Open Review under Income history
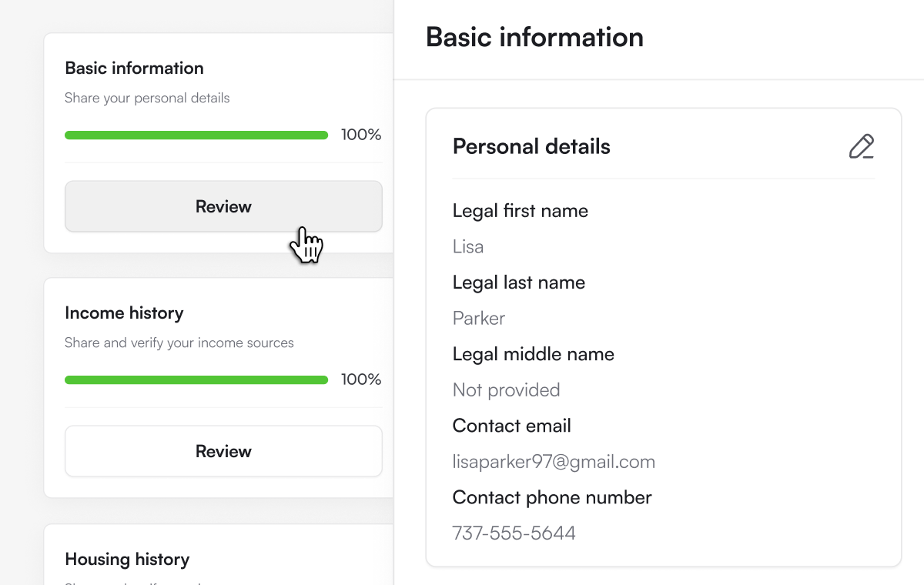Screen dimensions: 924x585 coord(223,451)
